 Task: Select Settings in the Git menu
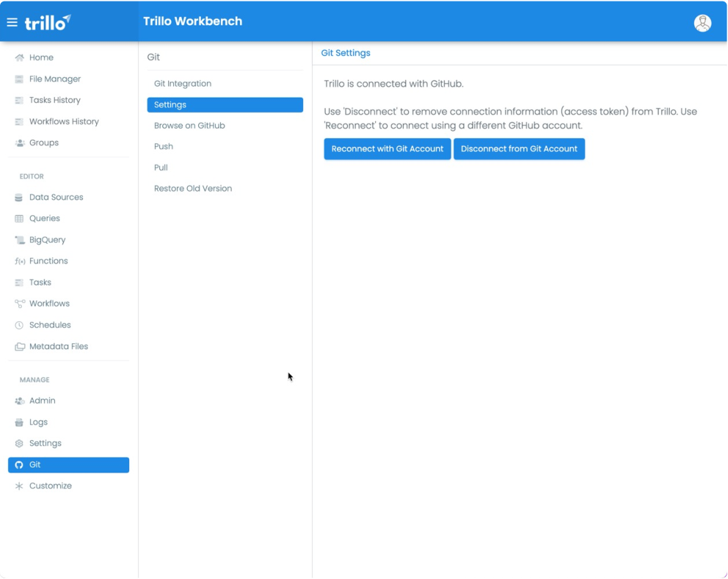click(225, 105)
